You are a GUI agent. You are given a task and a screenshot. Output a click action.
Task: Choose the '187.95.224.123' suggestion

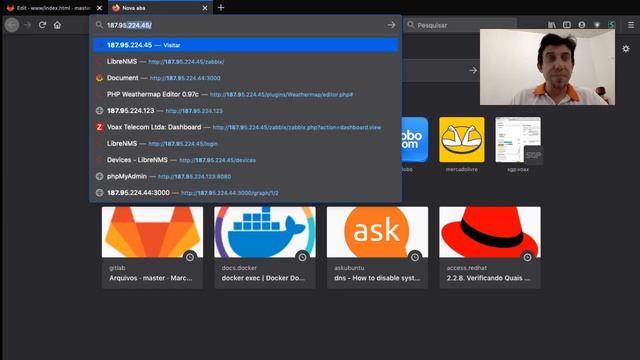(x=245, y=111)
